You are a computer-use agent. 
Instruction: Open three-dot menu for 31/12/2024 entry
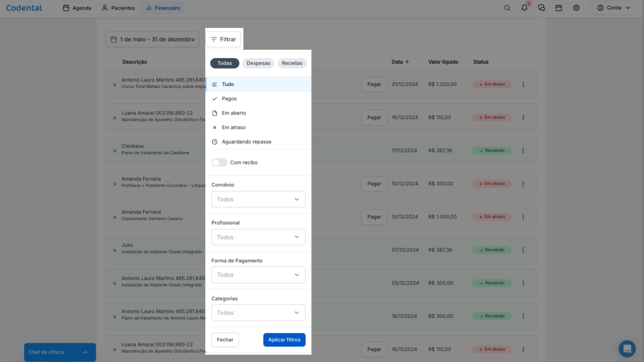(523, 85)
